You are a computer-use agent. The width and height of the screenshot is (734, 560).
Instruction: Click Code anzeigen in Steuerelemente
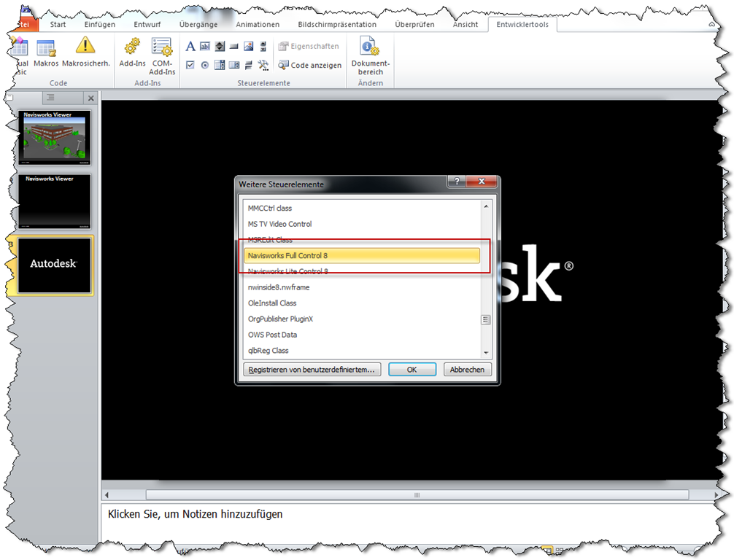[x=309, y=65]
